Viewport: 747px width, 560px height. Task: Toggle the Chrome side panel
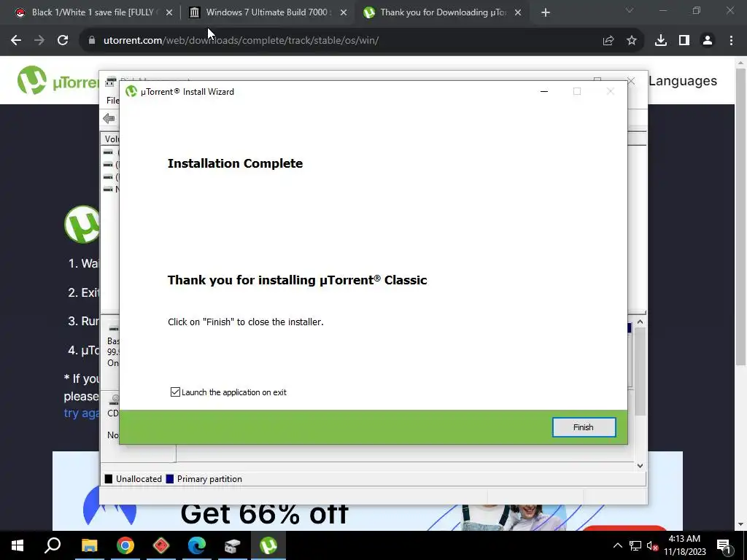tap(684, 41)
